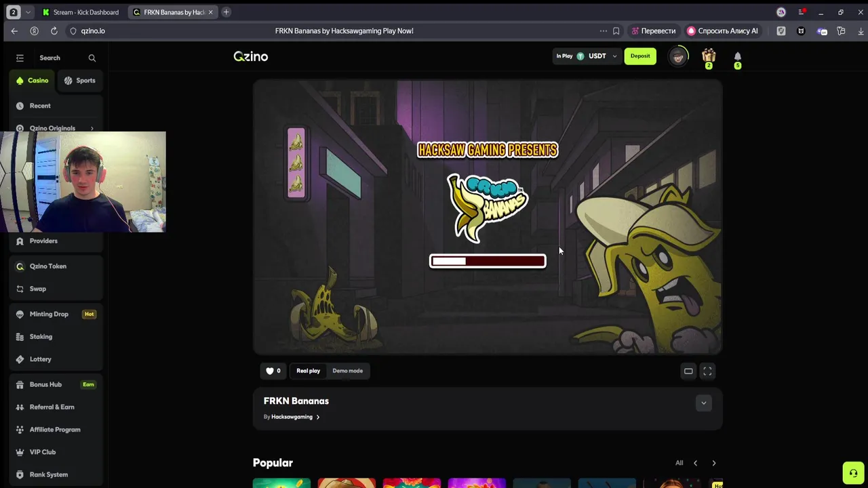Click the Deposit button
This screenshot has height=488, width=868.
pyautogui.click(x=640, y=56)
